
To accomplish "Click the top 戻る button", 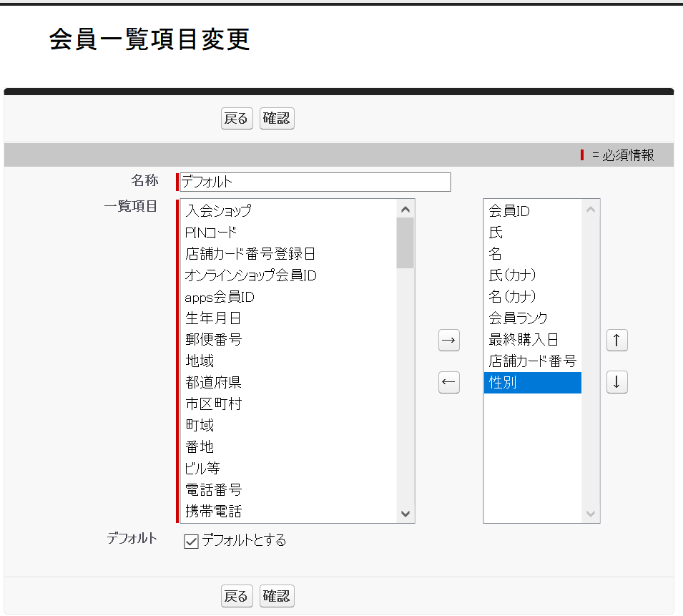I will coord(236,118).
